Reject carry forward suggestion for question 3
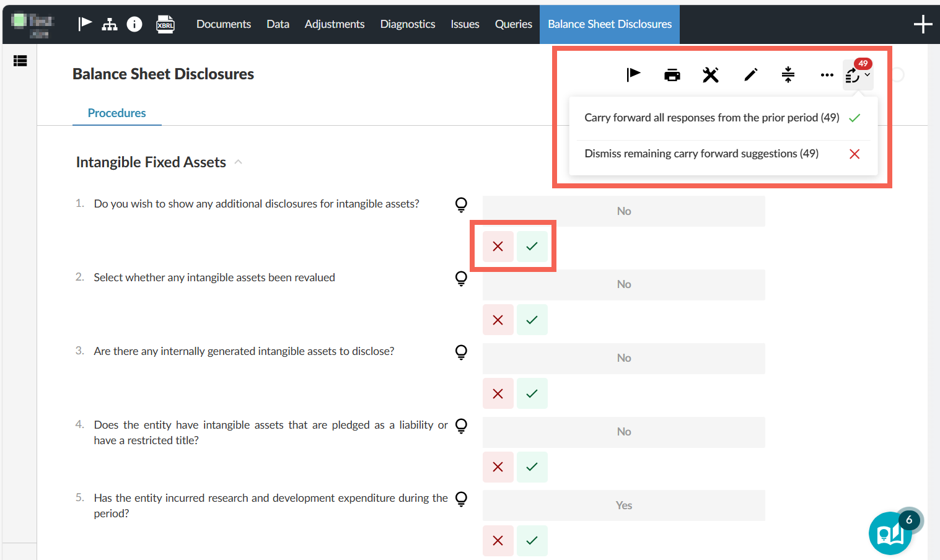The image size is (940, 560). [x=498, y=393]
